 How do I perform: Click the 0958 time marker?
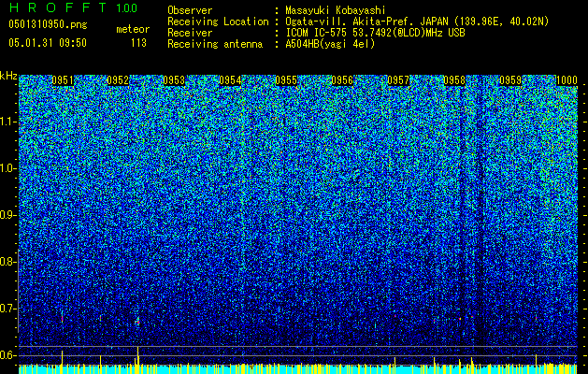click(454, 80)
